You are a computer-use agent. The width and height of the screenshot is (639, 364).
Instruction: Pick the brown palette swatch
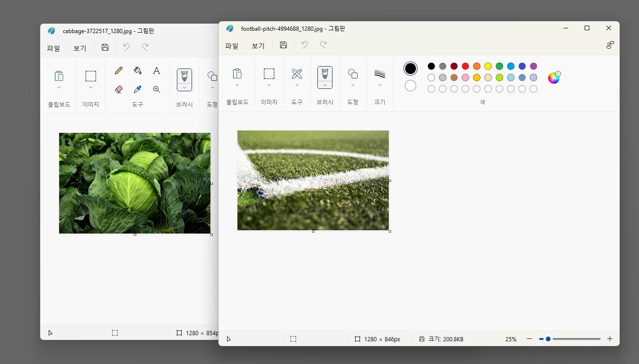(454, 78)
